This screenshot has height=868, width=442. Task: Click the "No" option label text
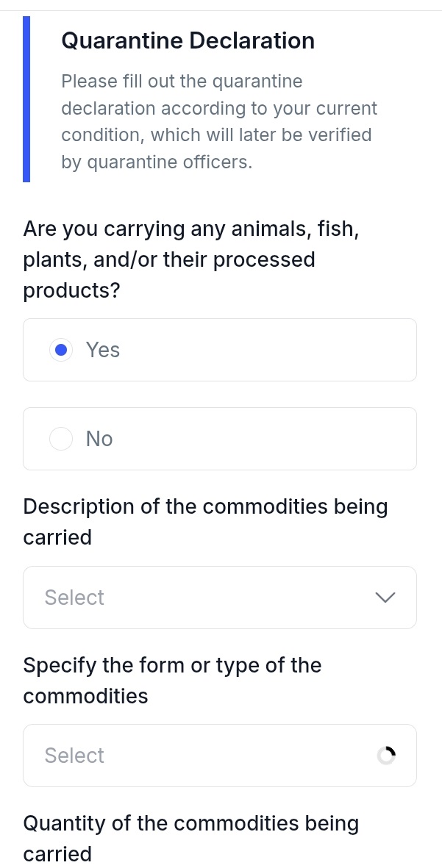tap(99, 439)
